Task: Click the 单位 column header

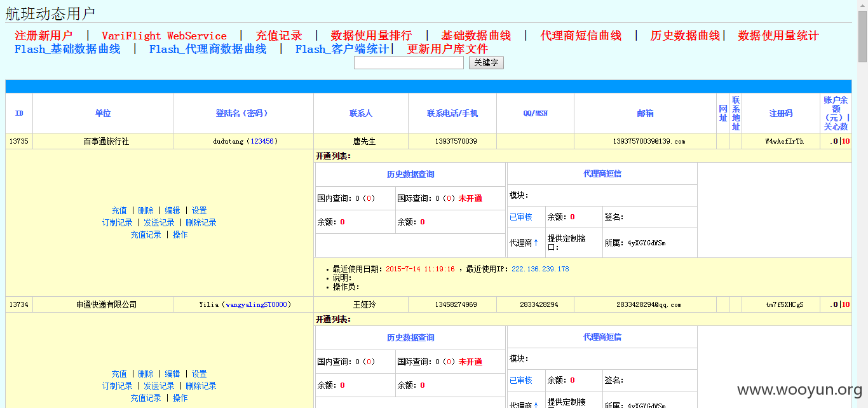Action: [x=103, y=113]
